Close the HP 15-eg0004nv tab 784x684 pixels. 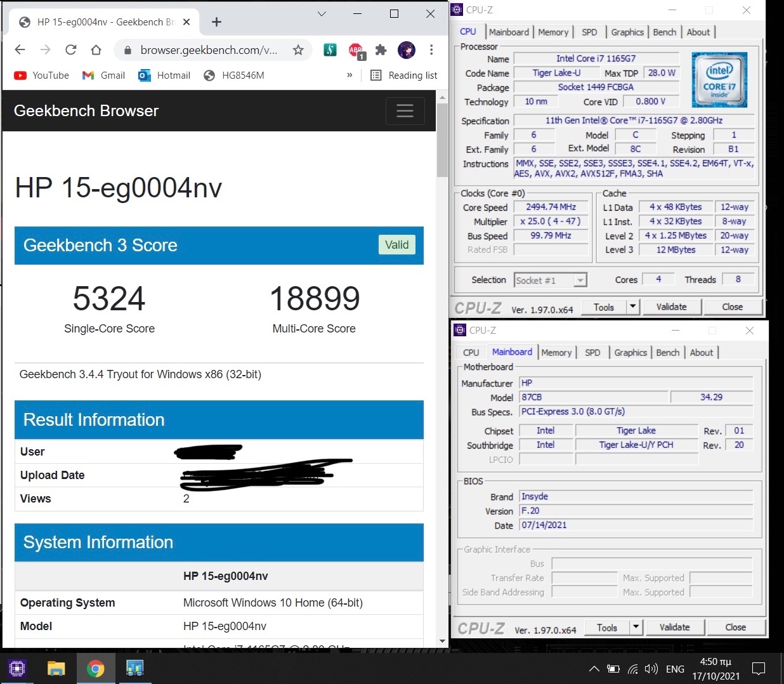pyautogui.click(x=186, y=22)
